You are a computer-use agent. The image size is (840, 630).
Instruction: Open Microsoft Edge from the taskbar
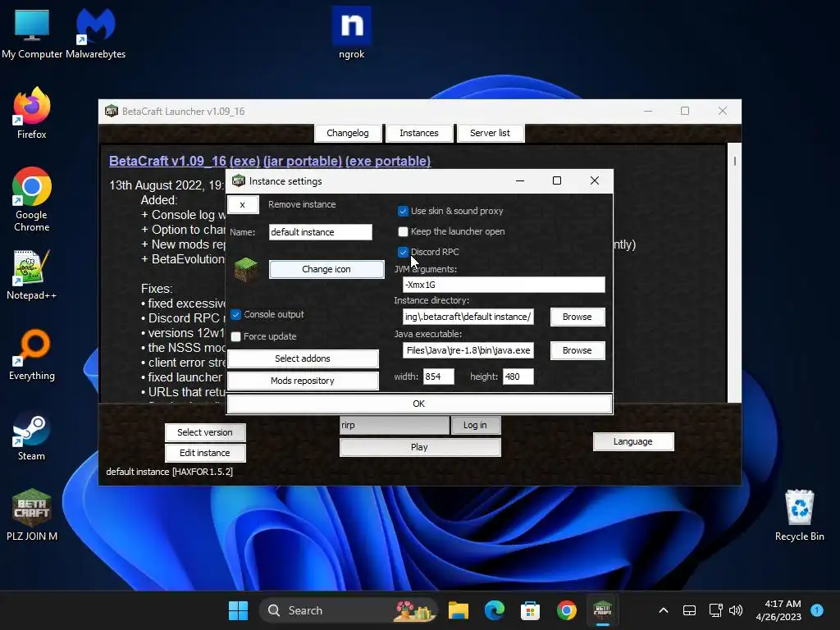494,610
